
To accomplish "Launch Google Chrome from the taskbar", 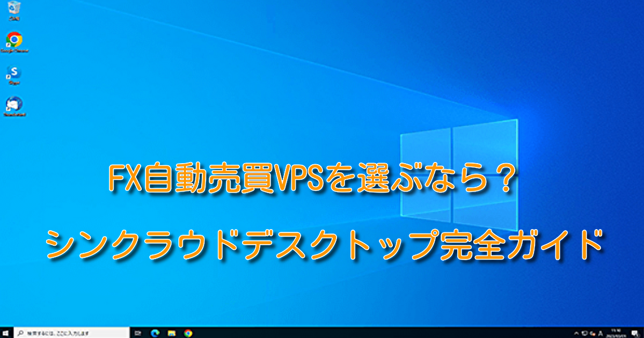I will coord(188,333).
